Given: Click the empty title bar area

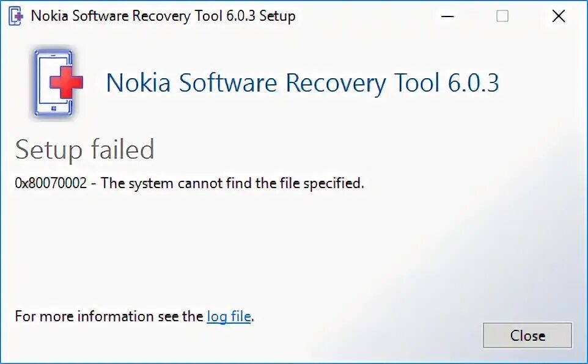Looking at the screenshot, I should 391,16.
